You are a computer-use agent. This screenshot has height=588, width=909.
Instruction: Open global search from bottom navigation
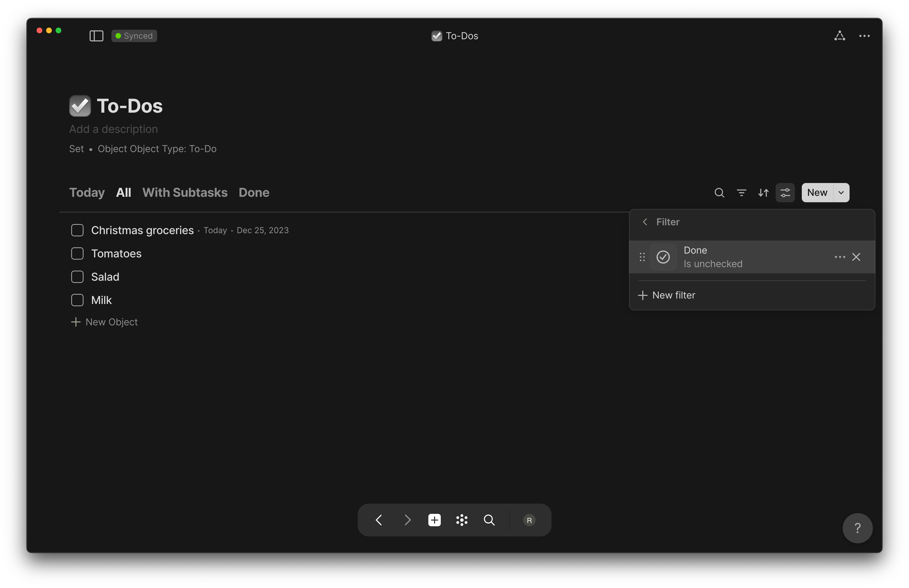[x=489, y=520]
